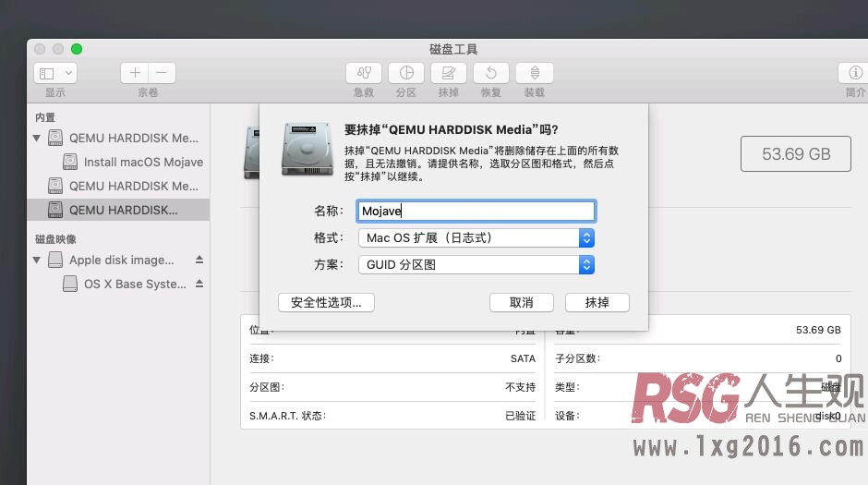Click the name (名称) field containing Mojave

point(476,211)
